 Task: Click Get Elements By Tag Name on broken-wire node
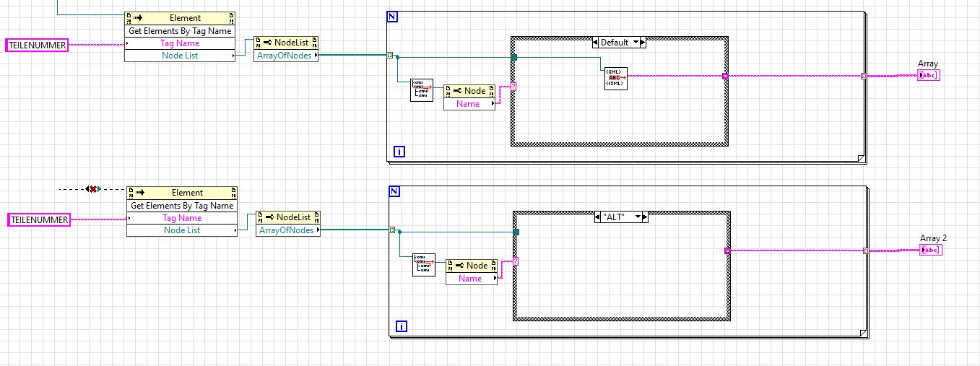(x=182, y=205)
